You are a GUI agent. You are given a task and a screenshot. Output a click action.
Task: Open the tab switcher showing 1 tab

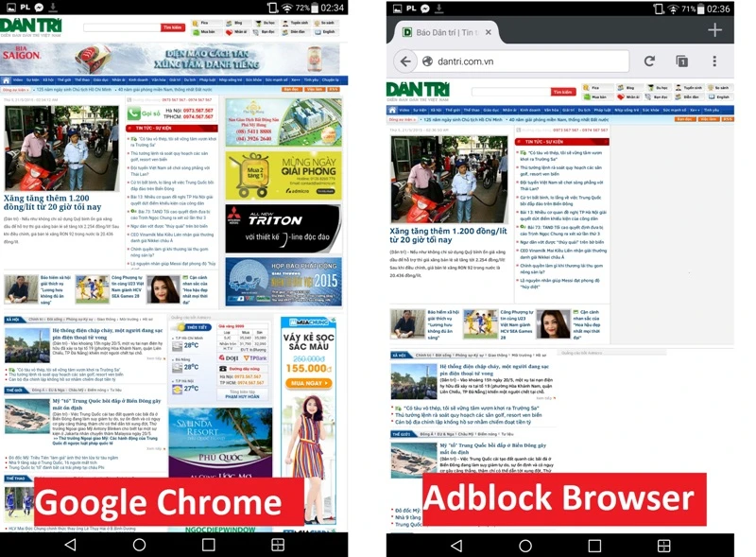681,61
